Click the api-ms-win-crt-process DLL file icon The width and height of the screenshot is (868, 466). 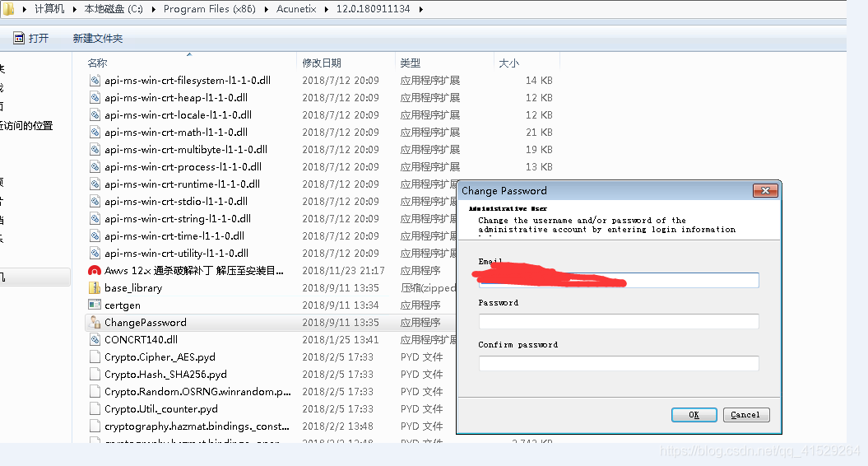pos(95,167)
